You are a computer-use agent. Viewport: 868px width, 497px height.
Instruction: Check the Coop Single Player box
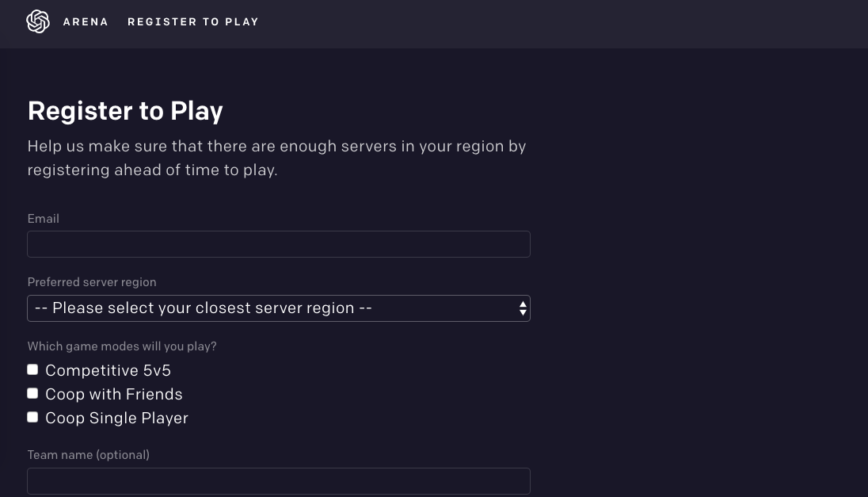[x=32, y=417]
